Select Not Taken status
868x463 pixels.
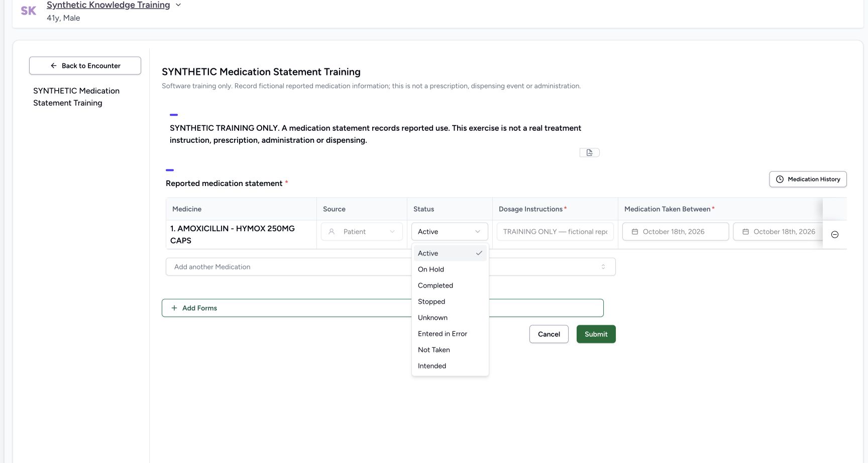coord(450,350)
